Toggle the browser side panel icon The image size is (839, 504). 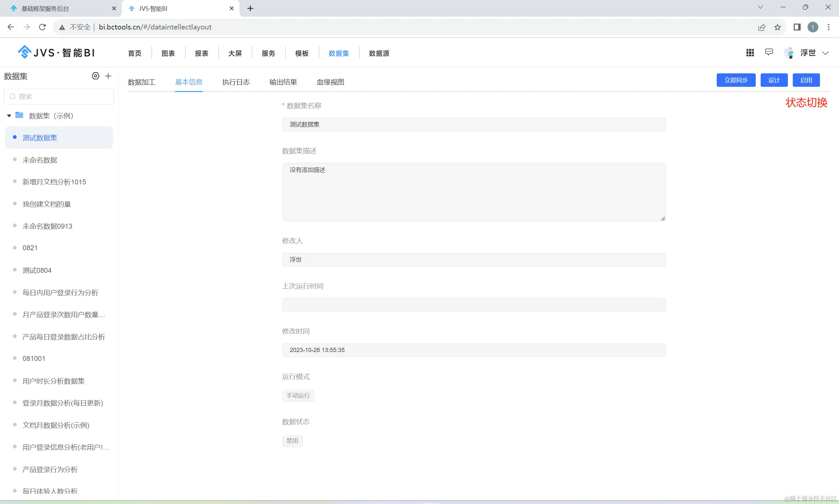[797, 27]
